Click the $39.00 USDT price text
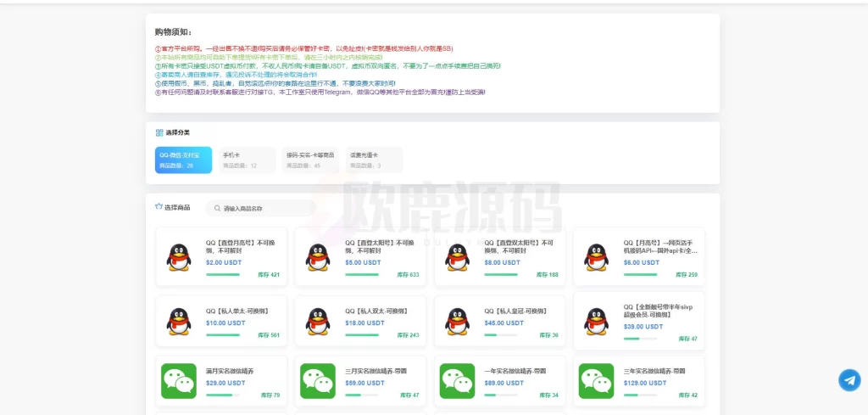The width and height of the screenshot is (868, 415). pos(643,327)
